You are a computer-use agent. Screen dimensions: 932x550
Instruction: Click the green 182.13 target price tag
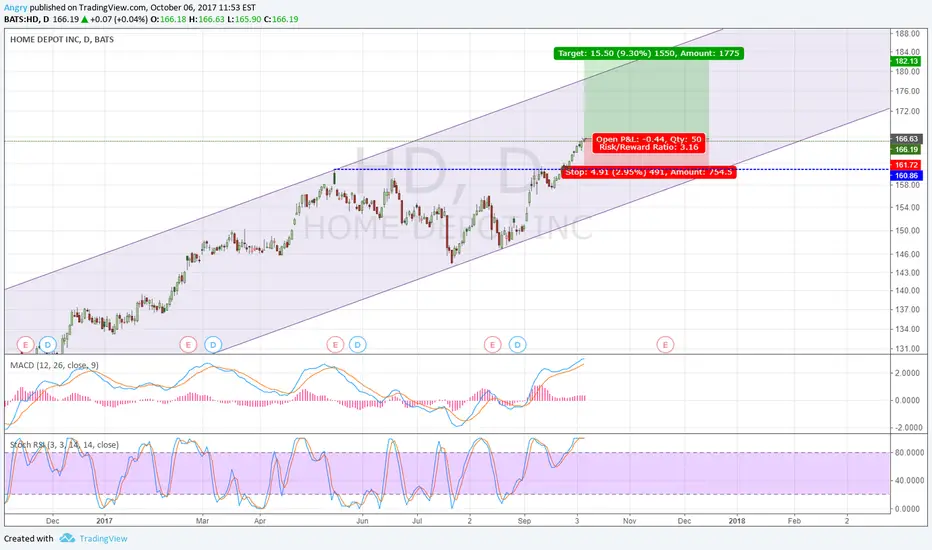pyautogui.click(x=906, y=61)
